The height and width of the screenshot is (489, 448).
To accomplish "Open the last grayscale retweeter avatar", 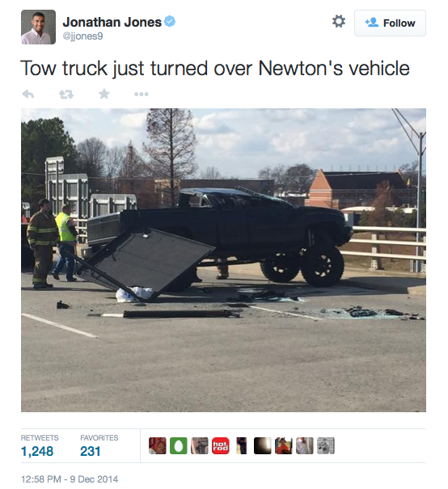I will [x=326, y=445].
